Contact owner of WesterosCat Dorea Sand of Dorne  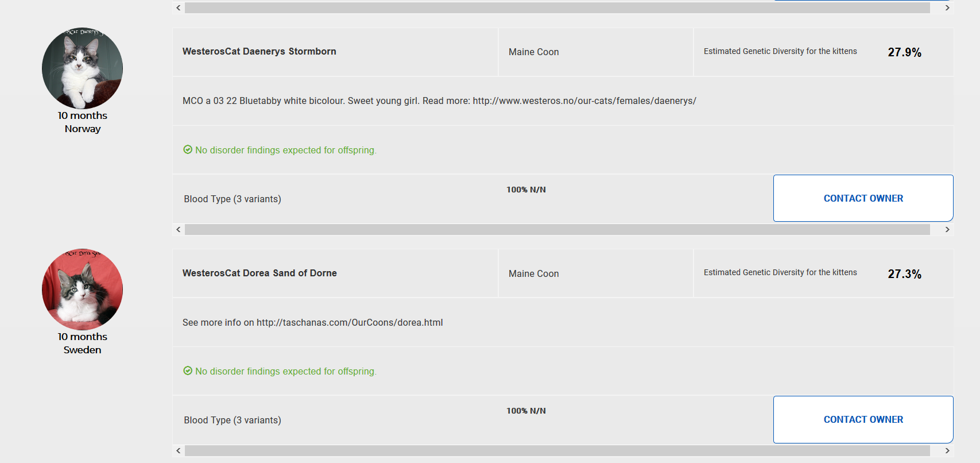click(x=863, y=419)
